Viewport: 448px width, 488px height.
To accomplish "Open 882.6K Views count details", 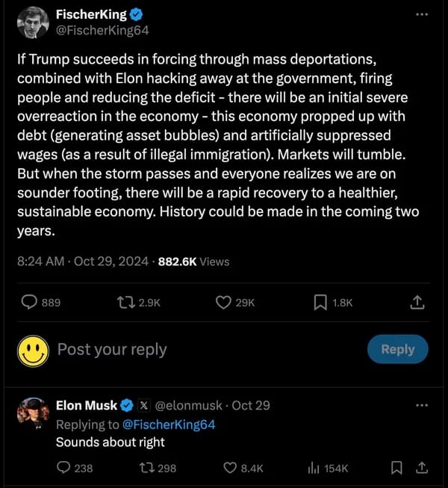I will (x=192, y=262).
